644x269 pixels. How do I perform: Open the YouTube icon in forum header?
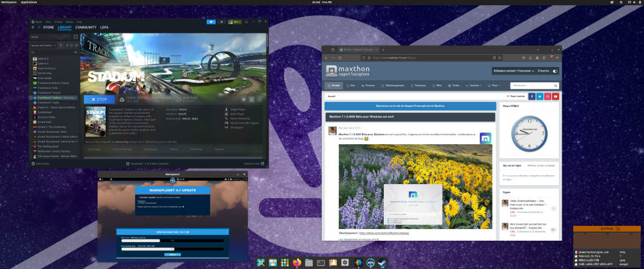click(555, 96)
